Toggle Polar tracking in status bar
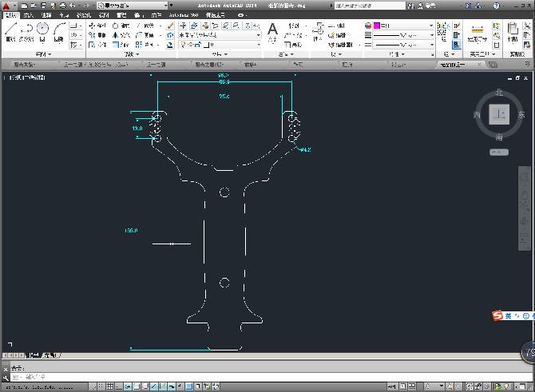Image resolution: width=535 pixels, height=392 pixels. click(x=128, y=386)
